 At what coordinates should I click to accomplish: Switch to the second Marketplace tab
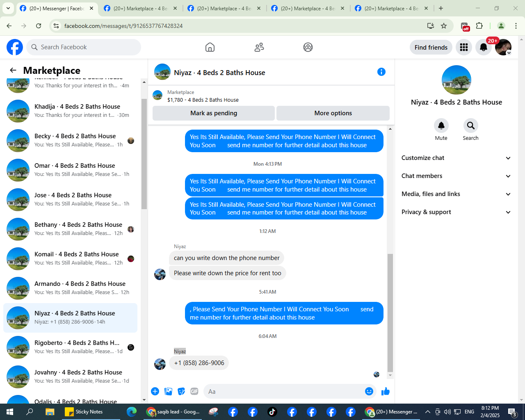pos(141,8)
